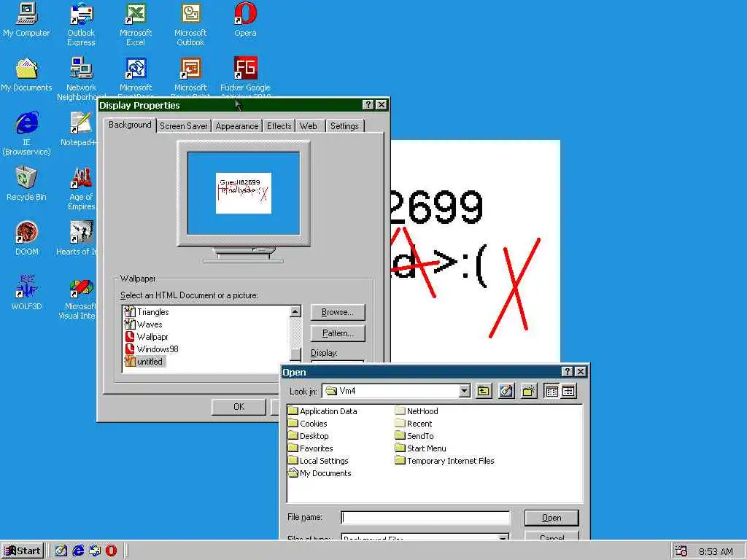Screen dimensions: 747x560
Task: Launch Outlook Express from quick launch
Action: (x=95, y=551)
